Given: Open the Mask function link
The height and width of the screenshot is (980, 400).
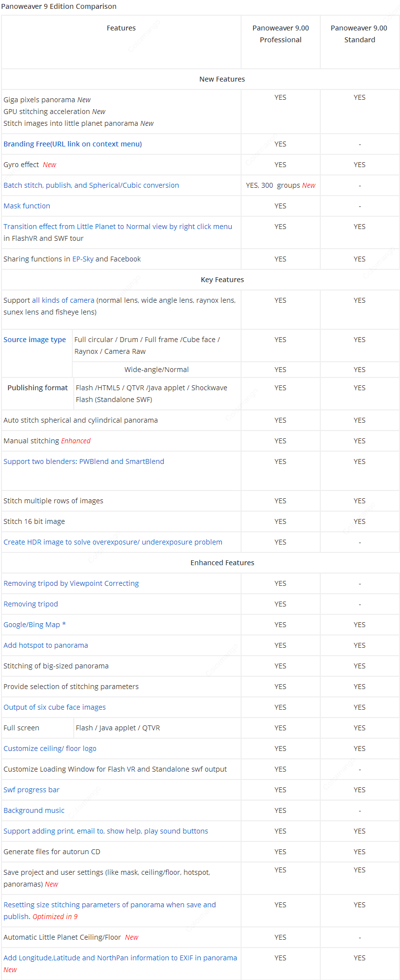Looking at the screenshot, I should (x=27, y=206).
